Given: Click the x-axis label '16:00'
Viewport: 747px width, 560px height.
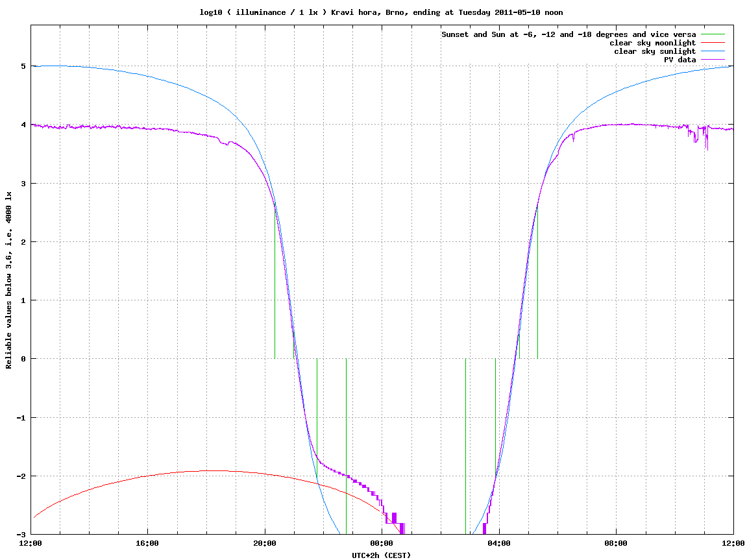Looking at the screenshot, I should coord(148,543).
